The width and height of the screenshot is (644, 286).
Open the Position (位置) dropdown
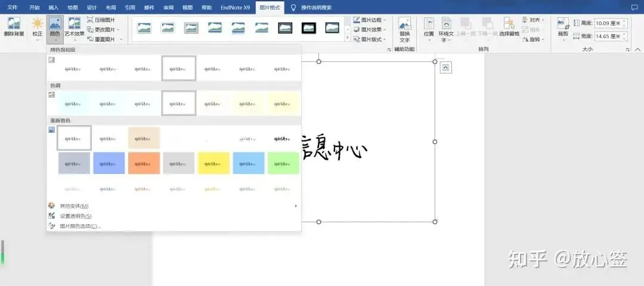(x=429, y=29)
